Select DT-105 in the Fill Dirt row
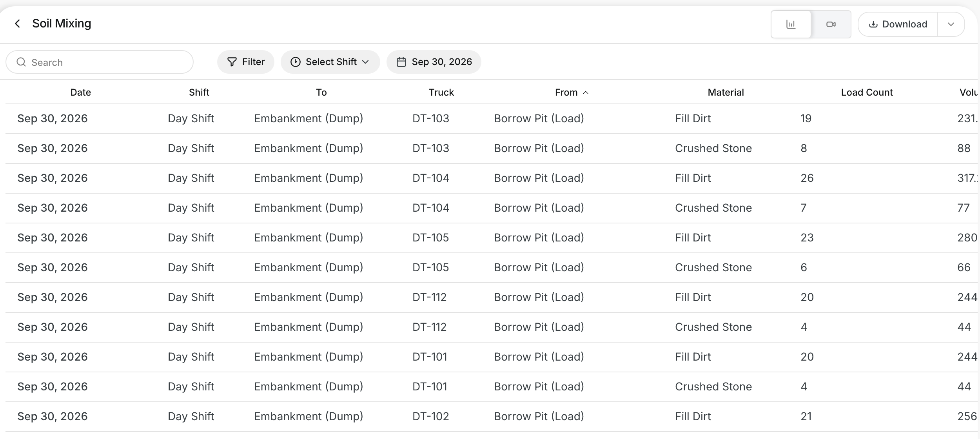Screen dimensions: 980x439 431,238
